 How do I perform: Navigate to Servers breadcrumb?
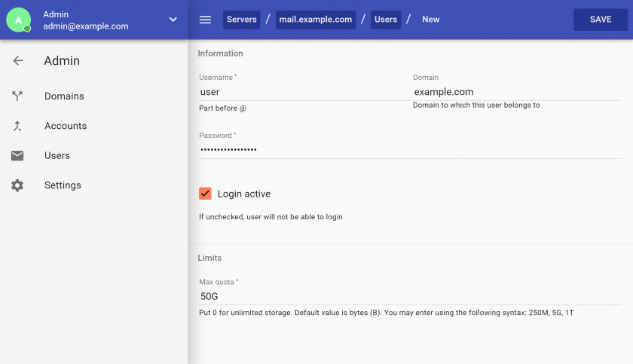point(241,20)
